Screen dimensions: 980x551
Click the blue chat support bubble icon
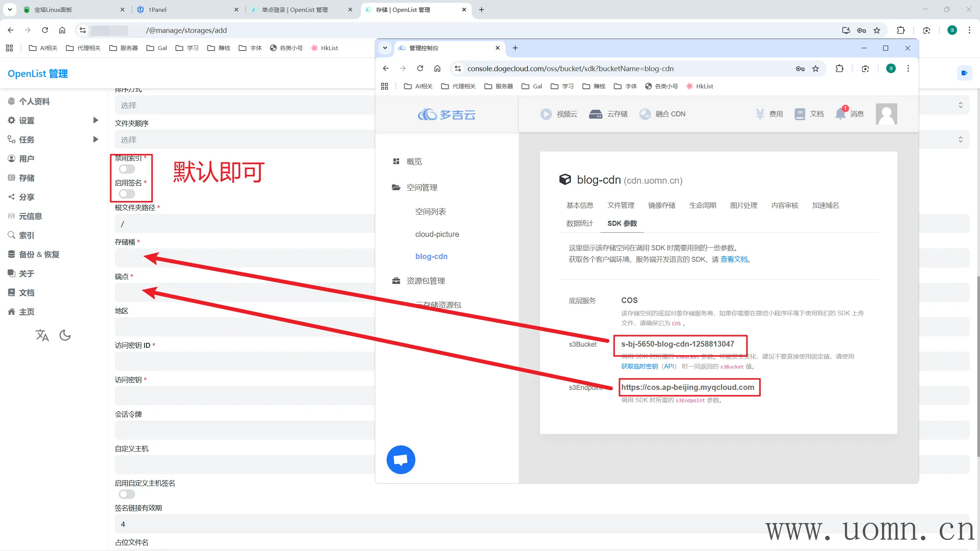click(x=401, y=460)
